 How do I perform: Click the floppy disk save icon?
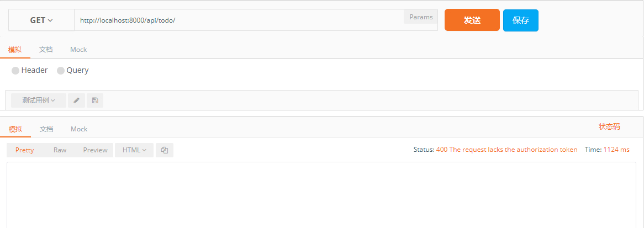95,100
